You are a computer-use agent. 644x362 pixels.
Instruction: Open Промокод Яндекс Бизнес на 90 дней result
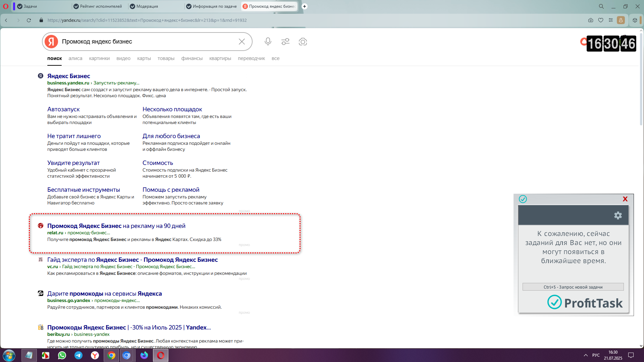coord(116,226)
